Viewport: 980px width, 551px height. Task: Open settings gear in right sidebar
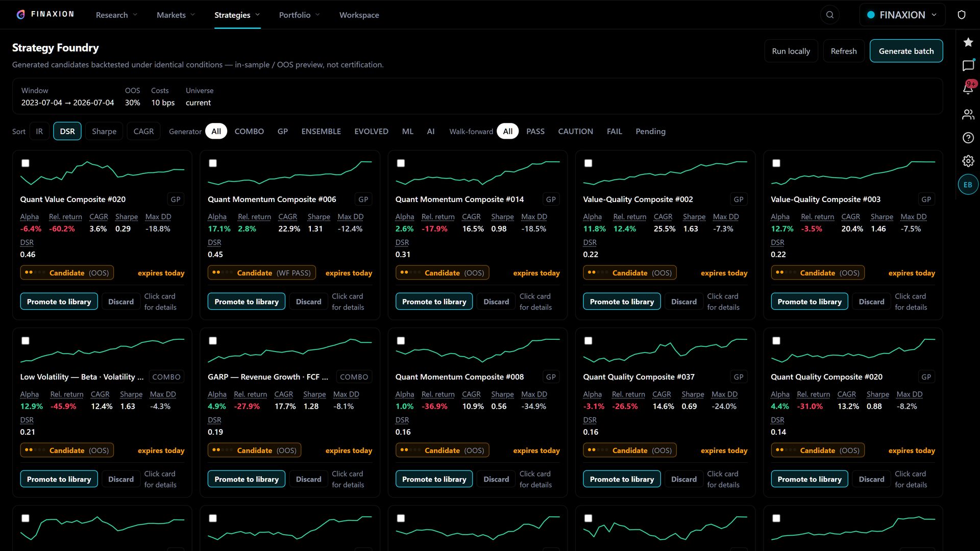(968, 161)
